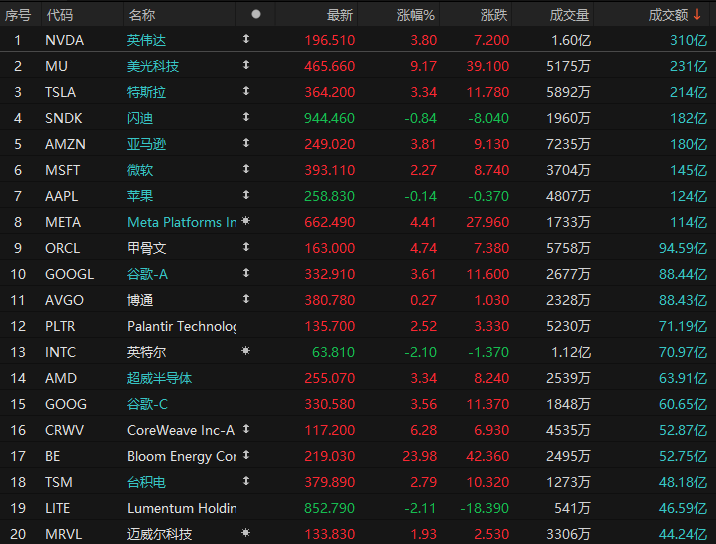Click the up-down arrow icon in BE row

(246, 455)
